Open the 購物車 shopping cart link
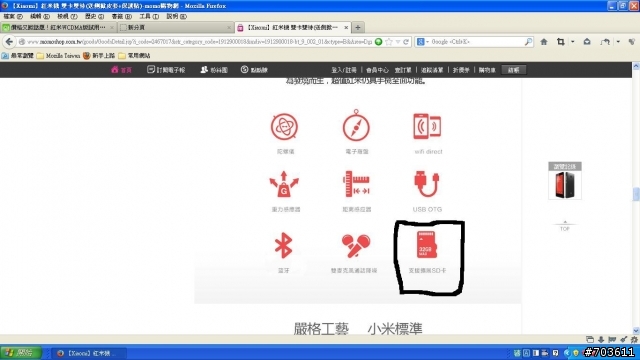640x360 pixels. pyautogui.click(x=487, y=70)
